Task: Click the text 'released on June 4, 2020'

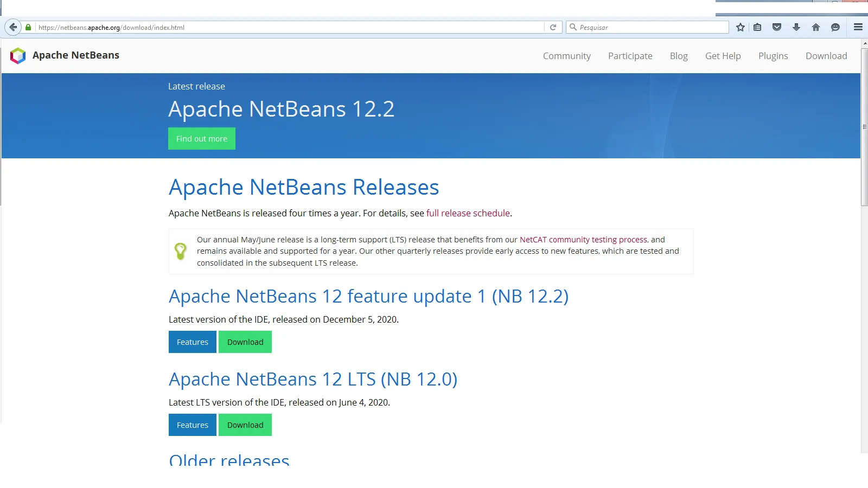Action: coord(339,402)
